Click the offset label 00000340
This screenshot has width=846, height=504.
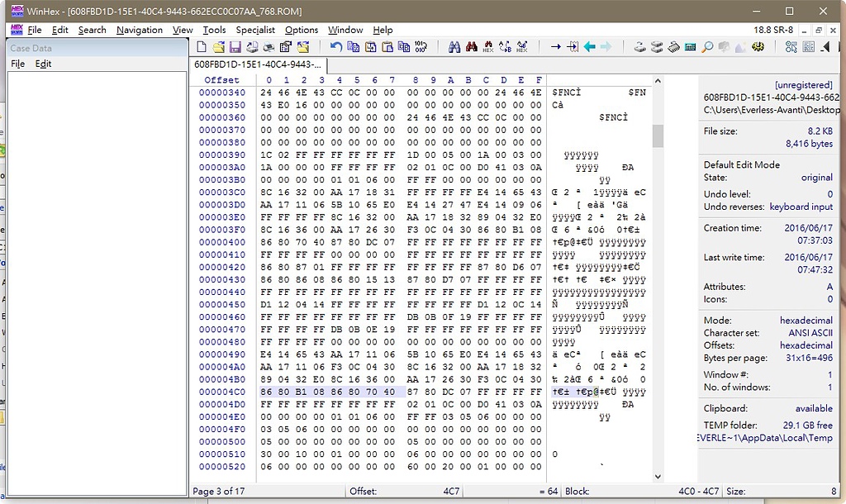pos(221,93)
